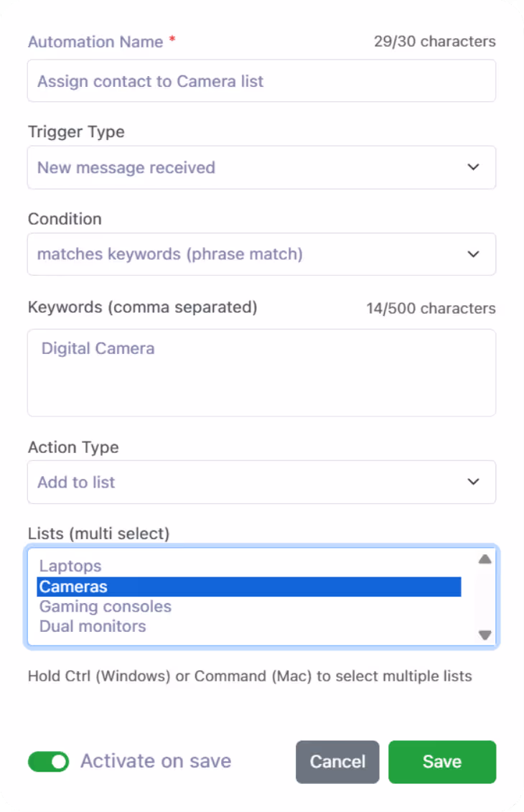Click the Lists scrollbar track
Viewport: 524px width, 812px height.
(x=485, y=597)
